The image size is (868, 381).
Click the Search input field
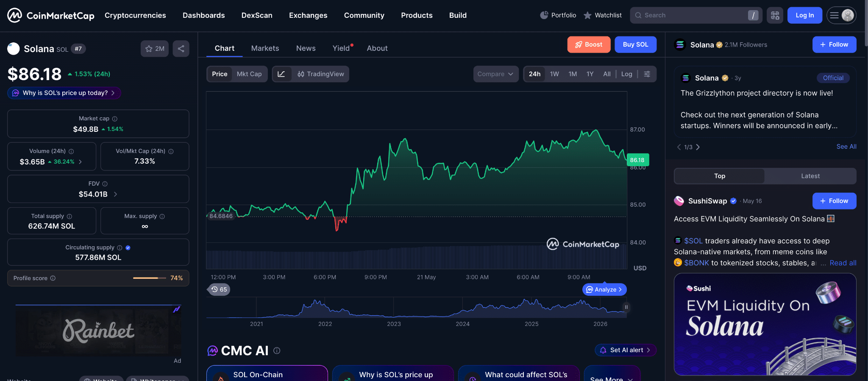[696, 15]
